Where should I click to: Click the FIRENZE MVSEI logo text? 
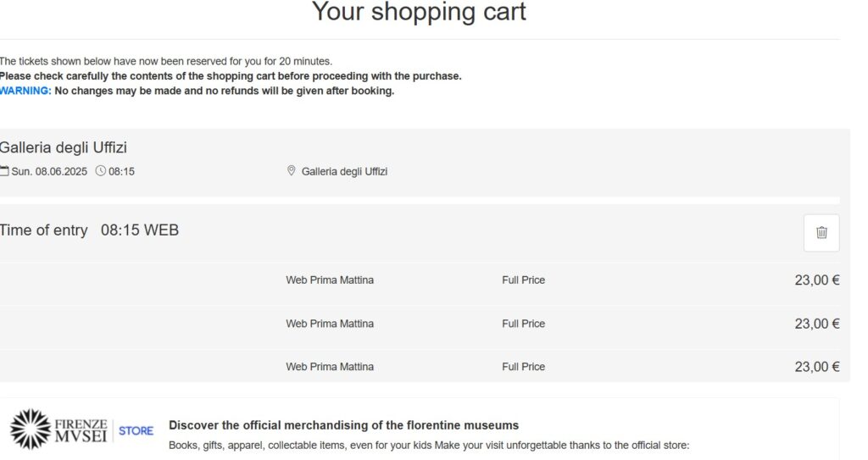(x=81, y=430)
